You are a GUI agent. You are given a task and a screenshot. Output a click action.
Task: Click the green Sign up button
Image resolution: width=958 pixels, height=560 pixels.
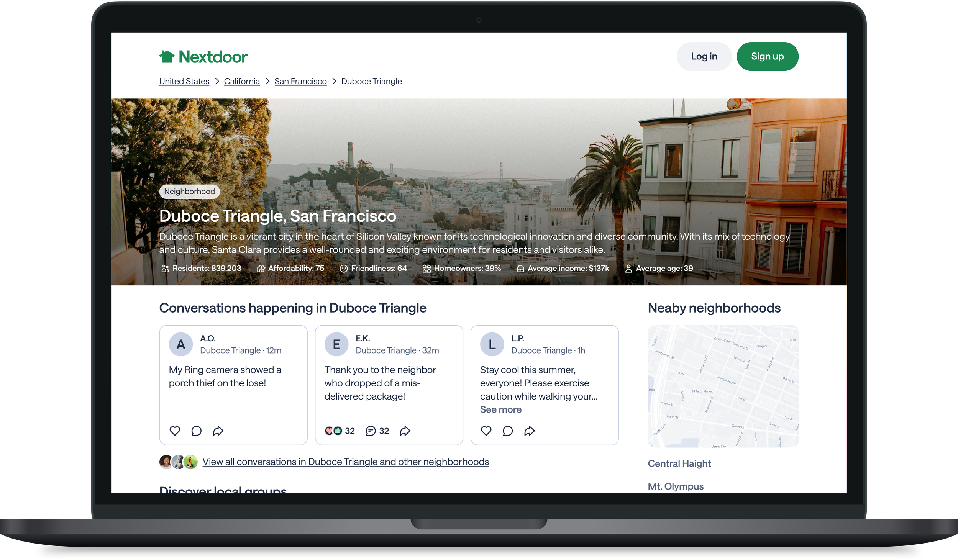pos(767,56)
